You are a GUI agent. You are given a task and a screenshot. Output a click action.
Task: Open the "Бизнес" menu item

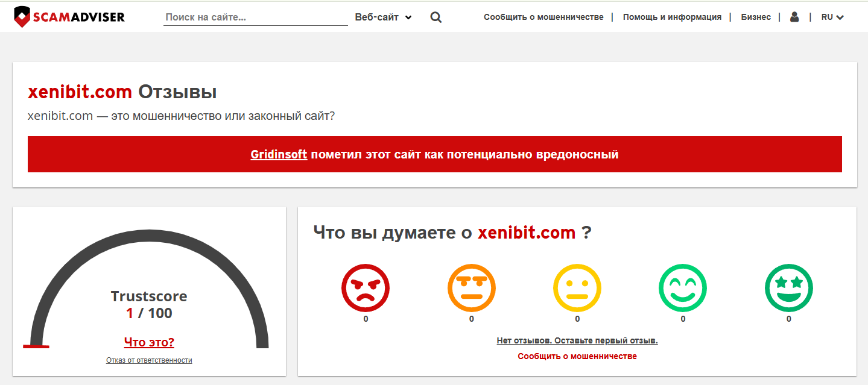[x=756, y=17]
